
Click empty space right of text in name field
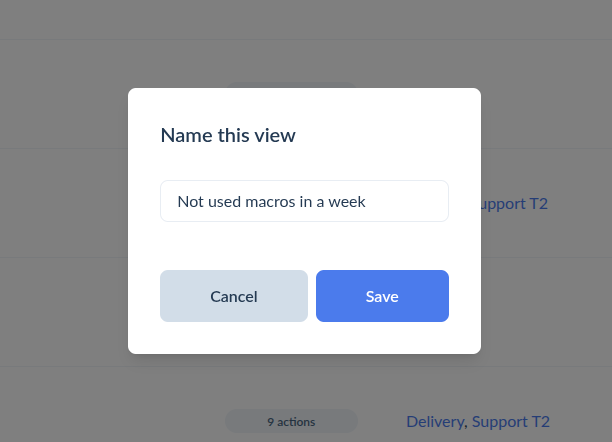pos(406,201)
